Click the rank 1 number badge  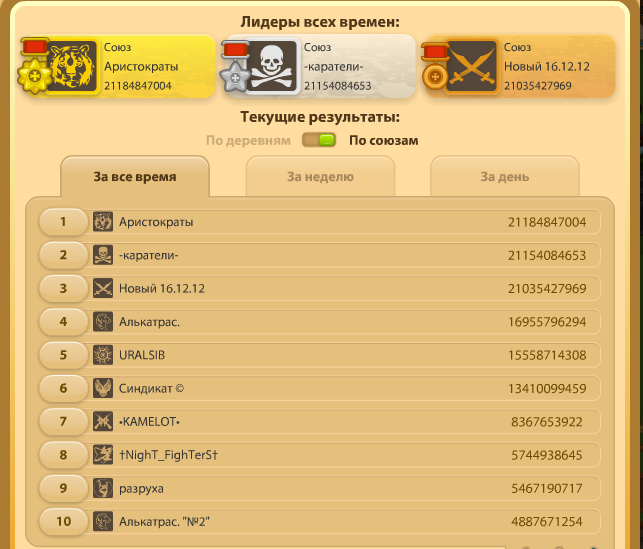point(63,222)
